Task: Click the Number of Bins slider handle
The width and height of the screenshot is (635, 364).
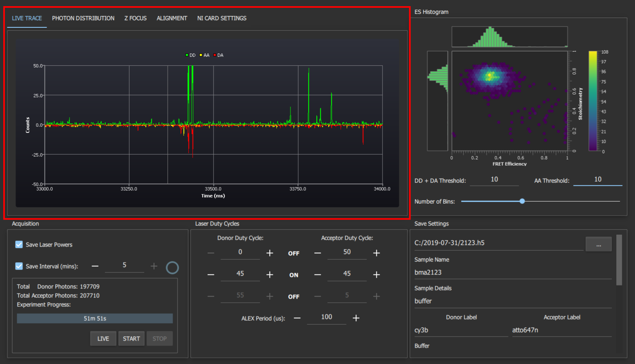Action: coord(522,201)
